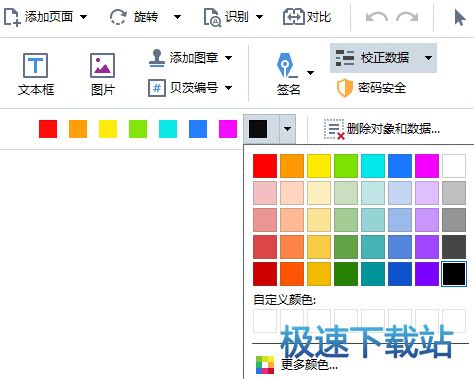Choose cyan swatch in palette top row
The height and width of the screenshot is (379, 474).
(373, 166)
